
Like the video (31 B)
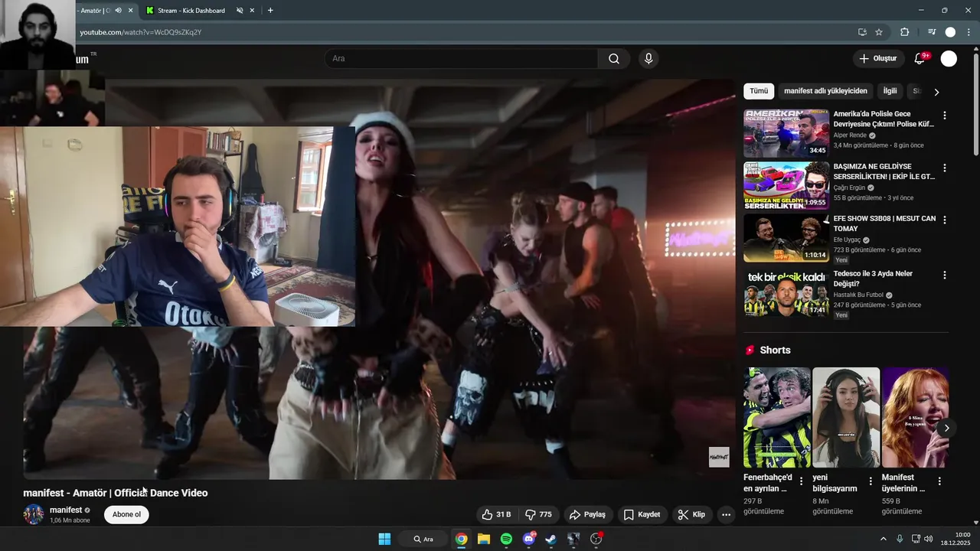[x=496, y=514]
